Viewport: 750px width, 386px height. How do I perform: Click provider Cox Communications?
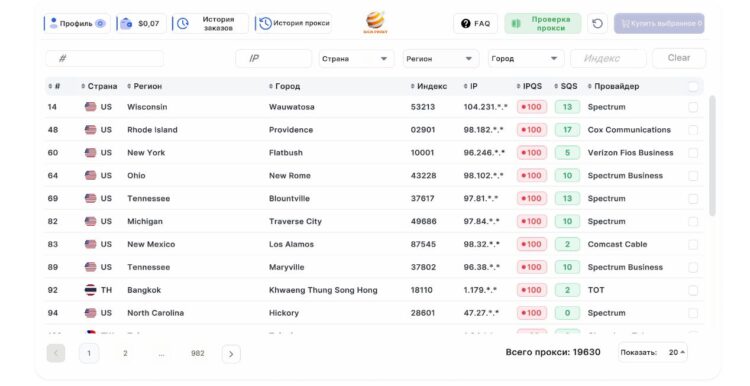pyautogui.click(x=629, y=130)
